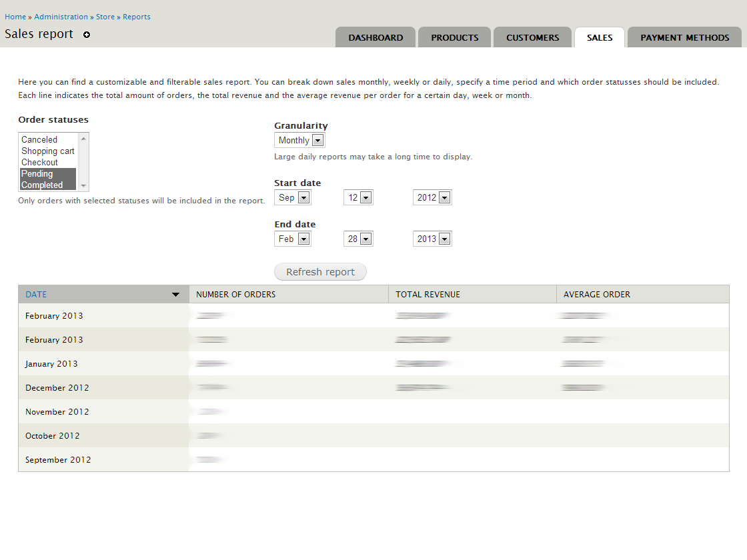Select the Shopping cart order status

(x=47, y=151)
